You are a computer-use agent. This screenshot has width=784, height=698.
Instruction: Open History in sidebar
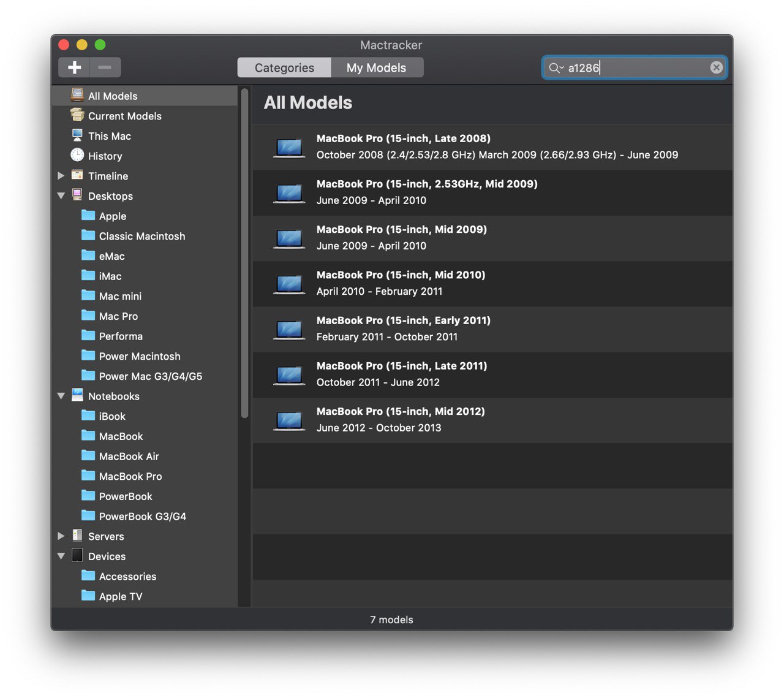[145, 156]
